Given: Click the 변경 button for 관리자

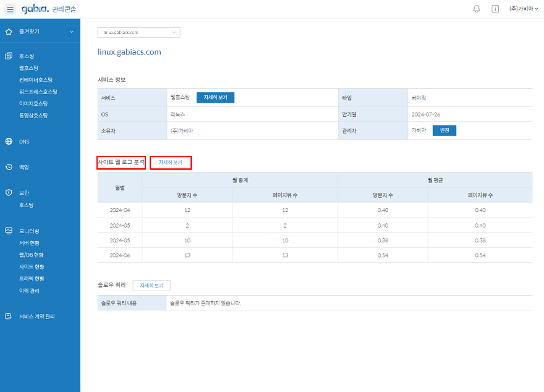Looking at the screenshot, I should 444,130.
